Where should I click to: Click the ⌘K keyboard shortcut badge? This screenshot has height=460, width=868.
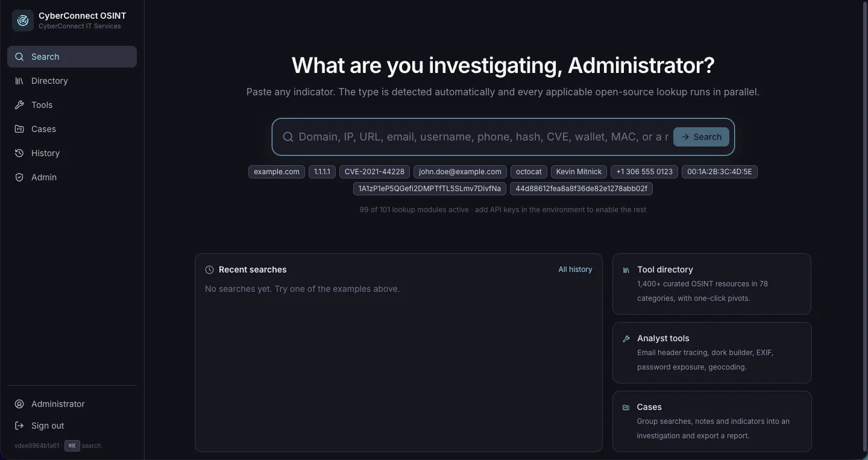coord(72,446)
